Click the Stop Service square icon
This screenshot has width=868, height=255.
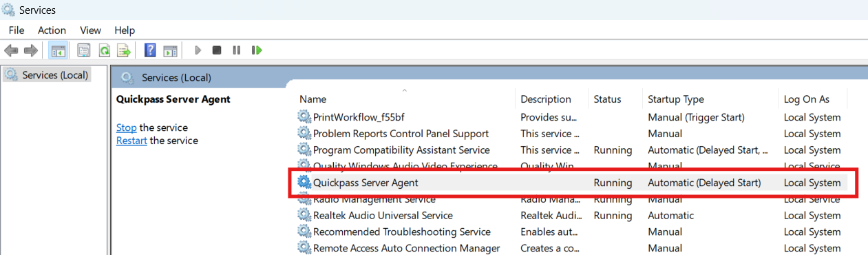pyautogui.click(x=217, y=50)
